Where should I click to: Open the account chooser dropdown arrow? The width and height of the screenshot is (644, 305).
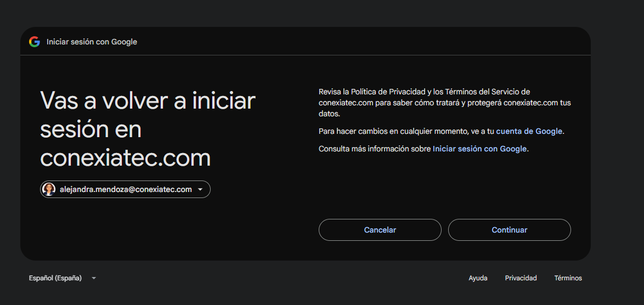point(200,190)
